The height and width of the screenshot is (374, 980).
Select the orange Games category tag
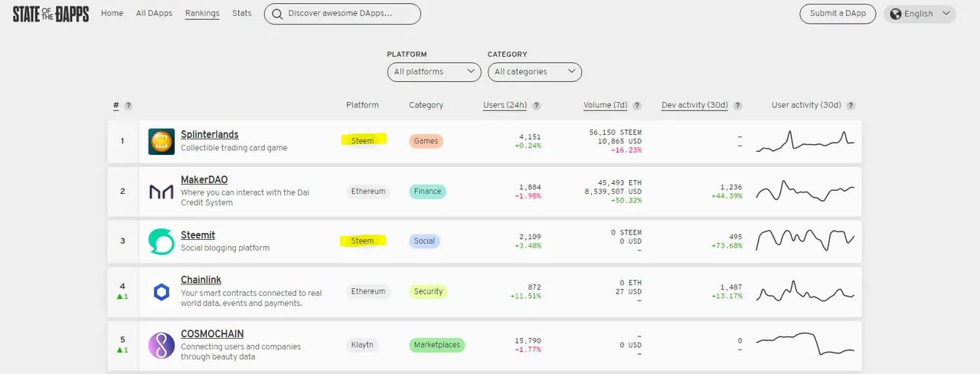(426, 141)
